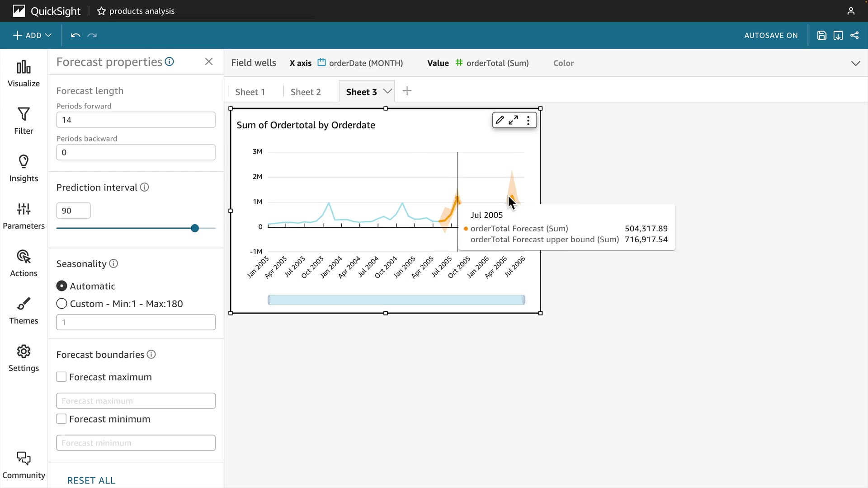This screenshot has height=488, width=868.
Task: Maximize the visual with expand icon
Action: [514, 120]
